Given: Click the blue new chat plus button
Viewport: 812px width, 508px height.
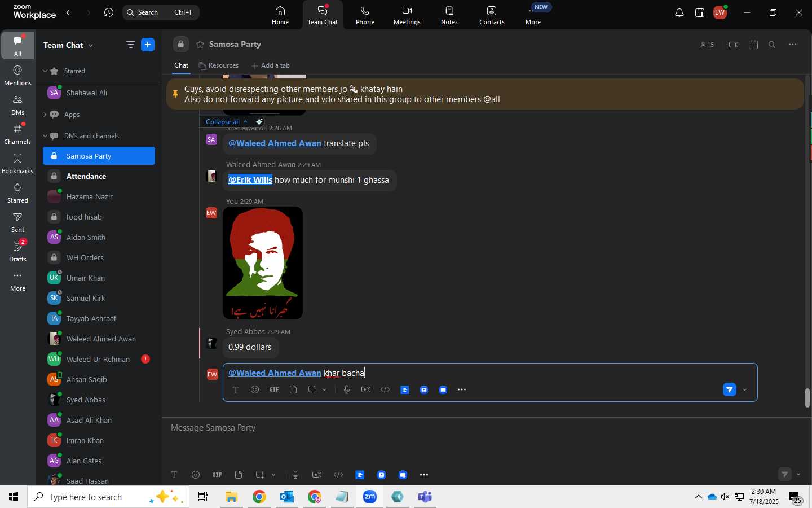Looking at the screenshot, I should click(x=148, y=45).
